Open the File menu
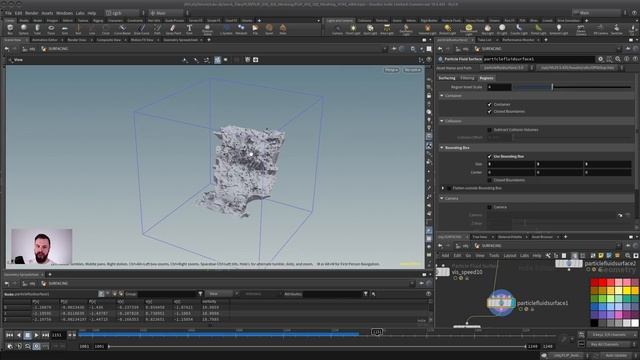This screenshot has width=640, height=360. (x=8, y=13)
